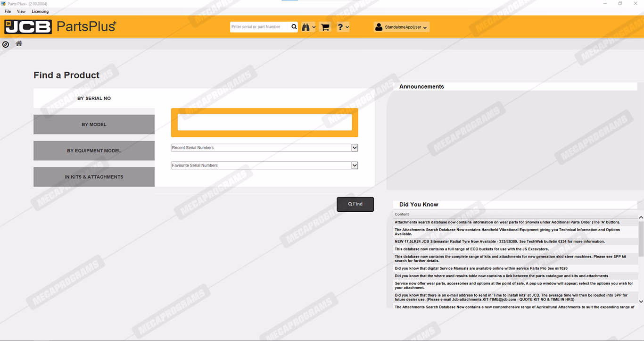The image size is (644, 341).
Task: Click the JCB PartsPlus logo
Action: pos(60,26)
